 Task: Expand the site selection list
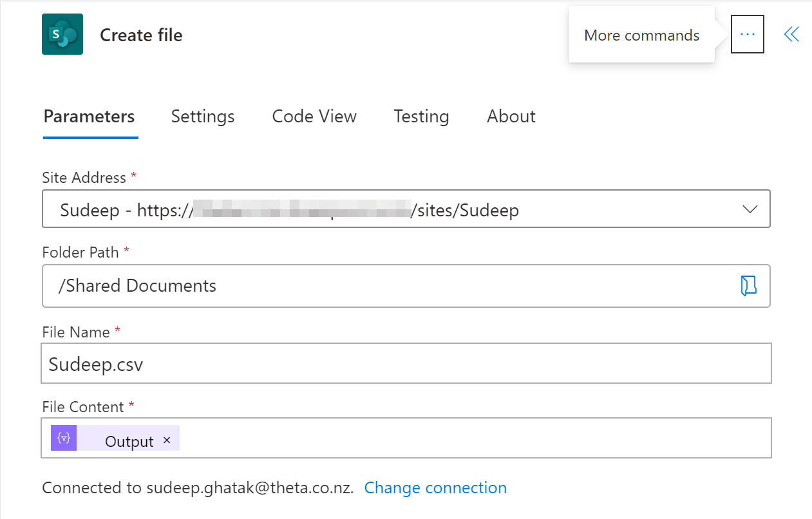pos(750,209)
